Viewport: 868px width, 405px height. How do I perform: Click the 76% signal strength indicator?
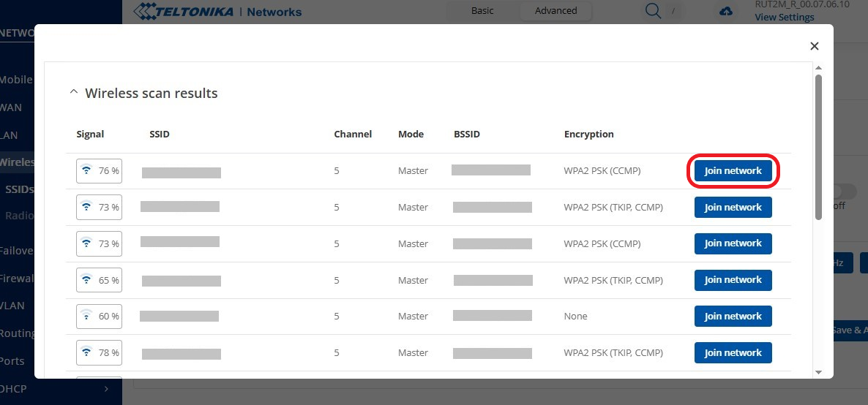coord(99,171)
